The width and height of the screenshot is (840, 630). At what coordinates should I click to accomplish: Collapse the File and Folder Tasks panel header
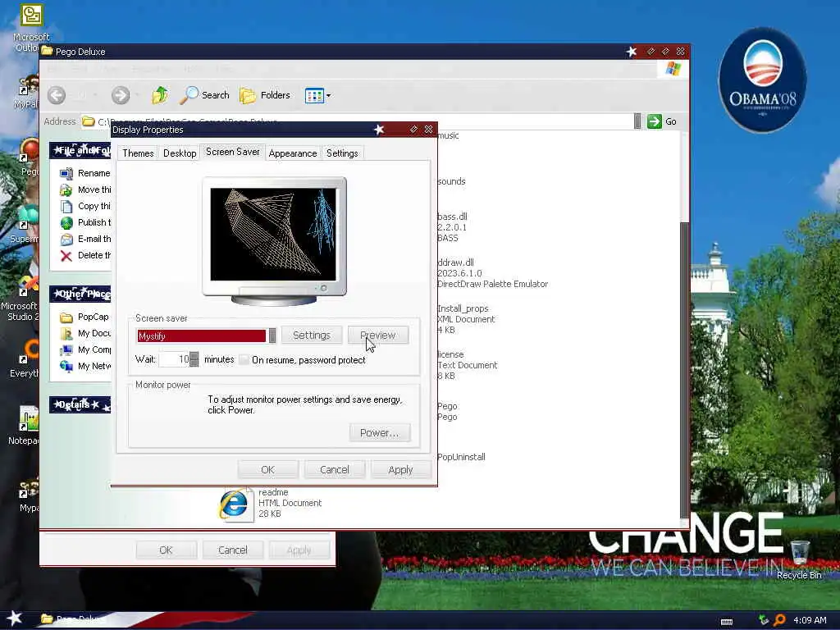80,151
